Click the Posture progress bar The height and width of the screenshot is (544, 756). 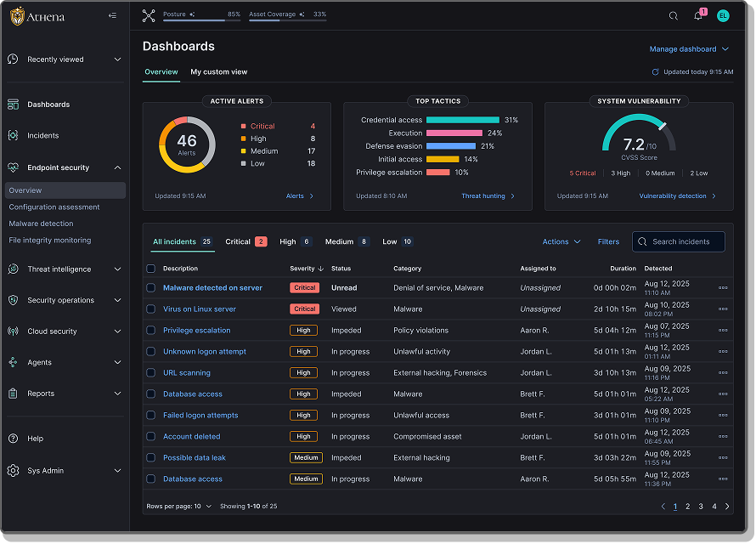(x=201, y=19)
